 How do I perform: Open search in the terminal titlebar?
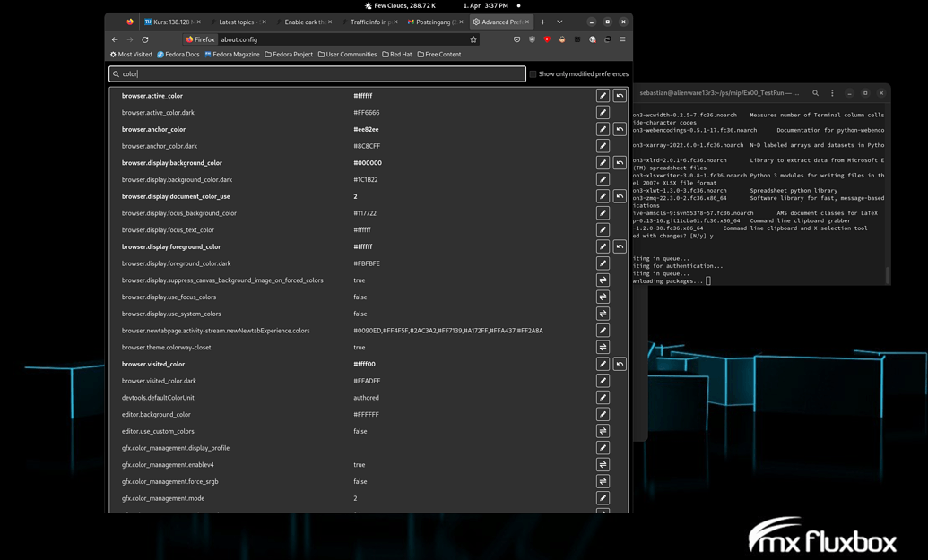[815, 92]
